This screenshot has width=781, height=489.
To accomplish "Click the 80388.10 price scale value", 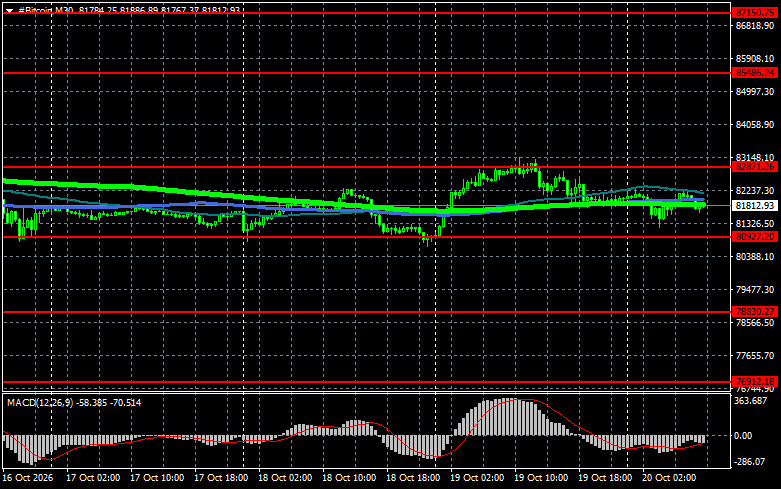I will pyautogui.click(x=755, y=256).
